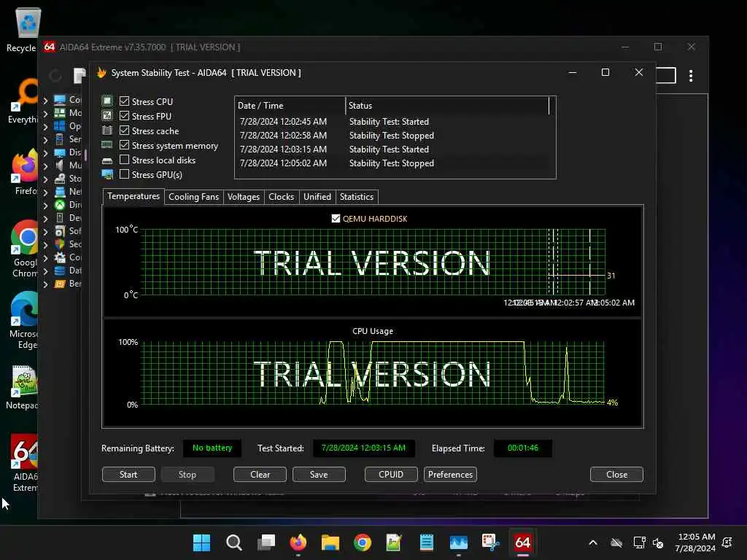
Task: Click the Stop button
Action: tap(187, 474)
